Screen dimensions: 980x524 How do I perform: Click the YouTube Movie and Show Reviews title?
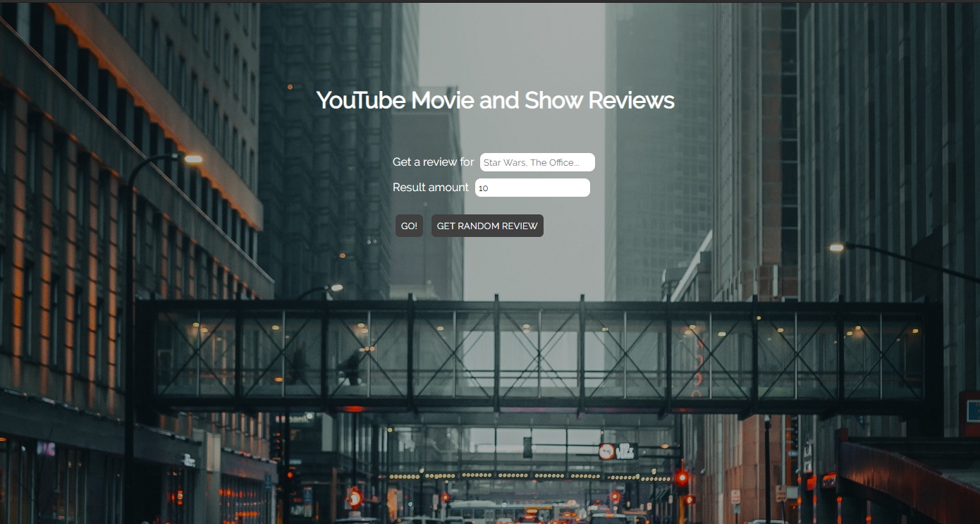tap(495, 100)
